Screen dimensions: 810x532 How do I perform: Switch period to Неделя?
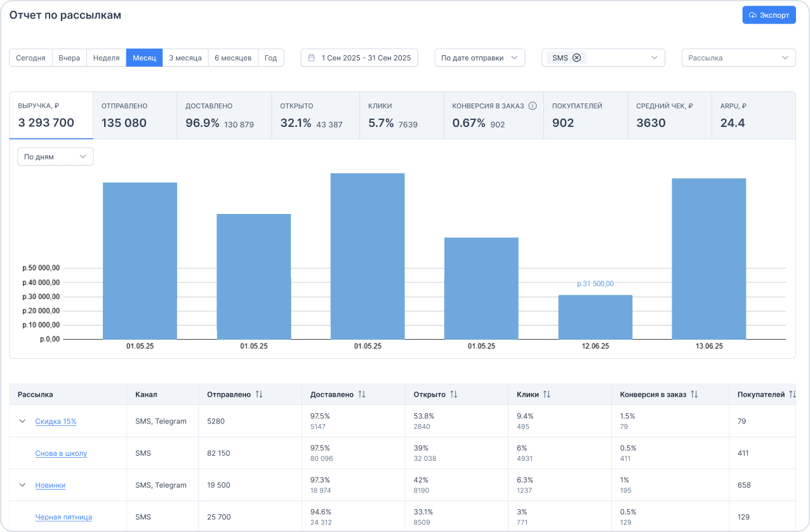pyautogui.click(x=106, y=58)
